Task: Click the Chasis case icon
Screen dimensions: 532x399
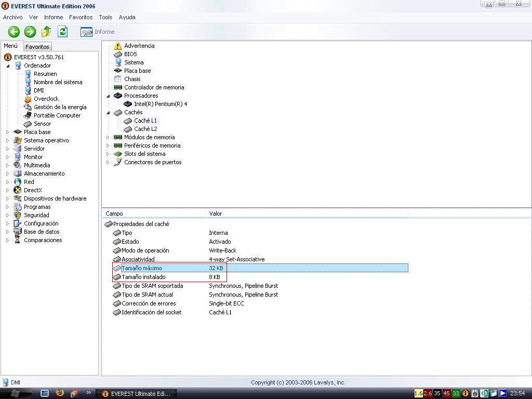Action: point(118,79)
